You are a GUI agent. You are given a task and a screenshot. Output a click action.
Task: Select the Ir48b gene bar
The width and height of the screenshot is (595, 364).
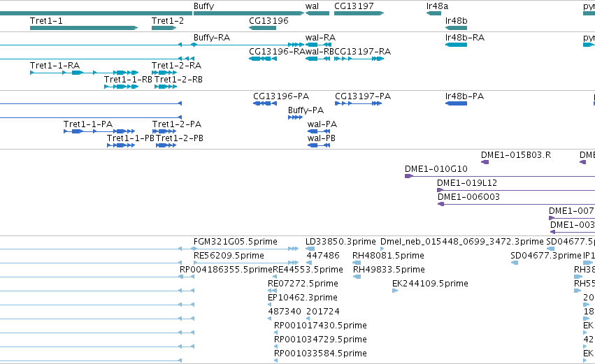click(456, 28)
